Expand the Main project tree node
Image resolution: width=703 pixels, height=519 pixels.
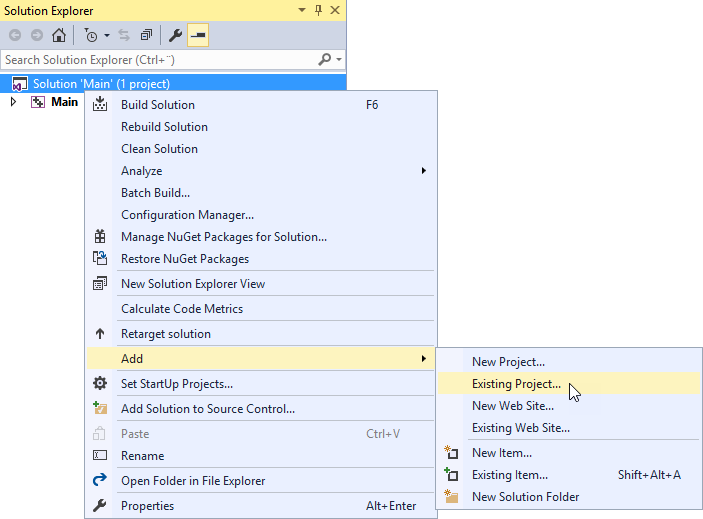(13, 102)
